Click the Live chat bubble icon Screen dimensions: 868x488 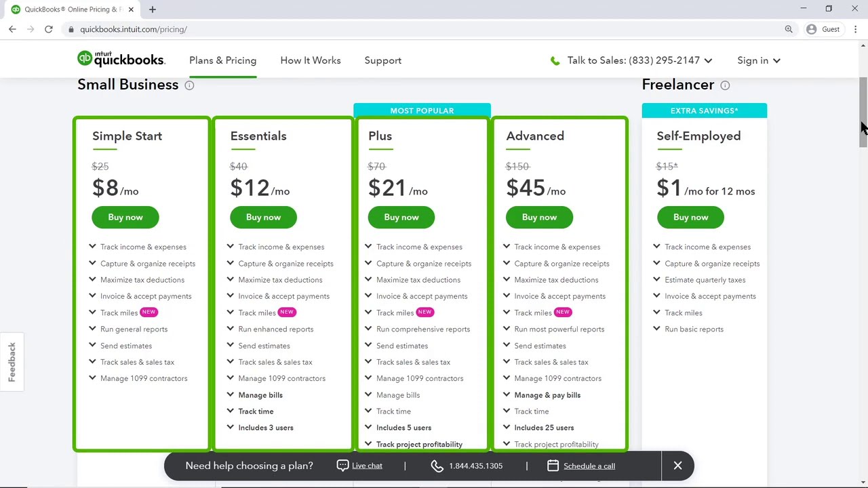tap(342, 466)
